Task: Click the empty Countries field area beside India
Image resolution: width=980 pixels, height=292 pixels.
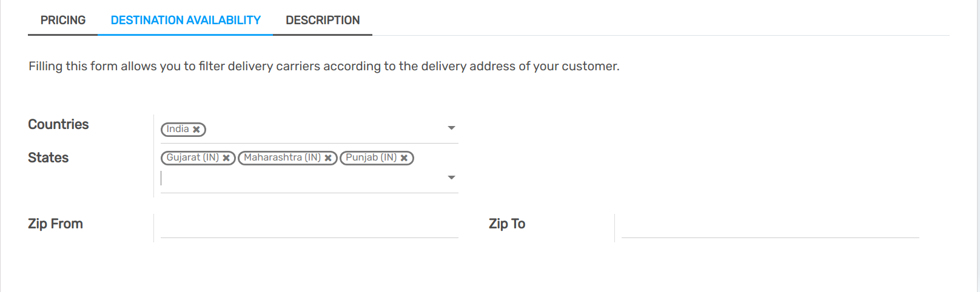Action: pos(321,129)
